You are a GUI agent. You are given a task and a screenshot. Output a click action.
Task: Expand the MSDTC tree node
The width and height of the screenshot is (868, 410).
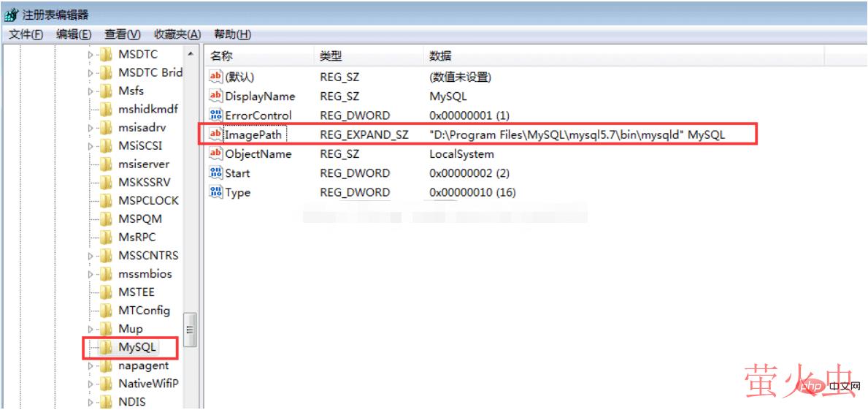91,54
